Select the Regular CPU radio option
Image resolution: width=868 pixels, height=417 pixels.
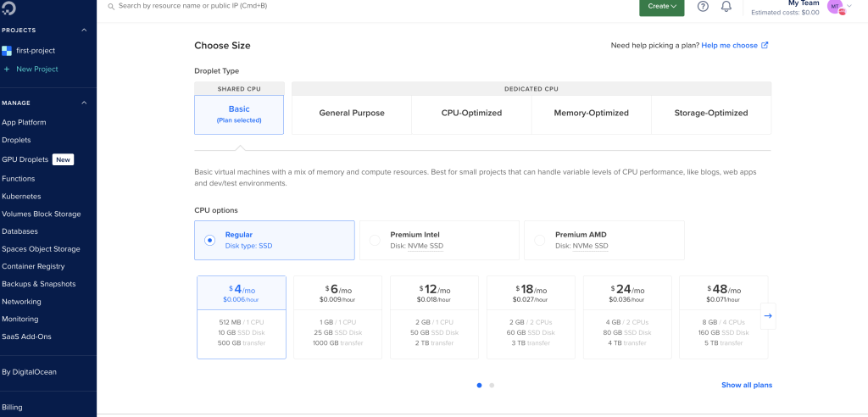[210, 241]
